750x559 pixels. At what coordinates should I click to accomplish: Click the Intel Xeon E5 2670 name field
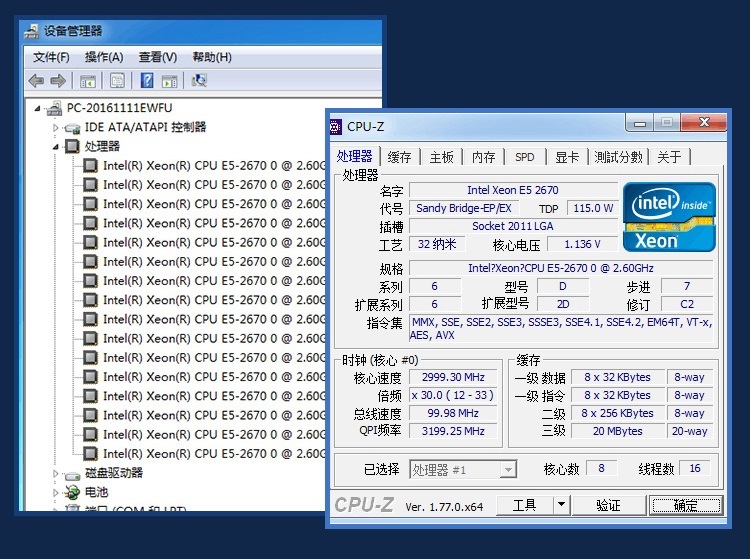pos(513,190)
